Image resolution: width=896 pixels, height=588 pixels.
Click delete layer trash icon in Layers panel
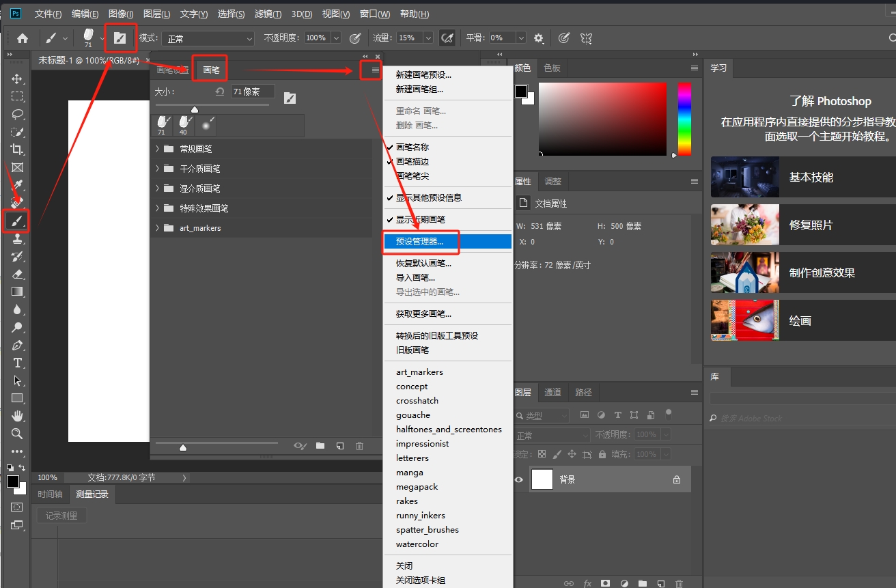679,584
